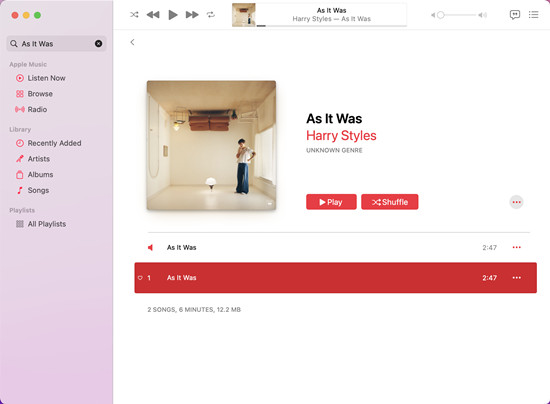Click the 2:47 duration of the highlighted track

(x=489, y=278)
